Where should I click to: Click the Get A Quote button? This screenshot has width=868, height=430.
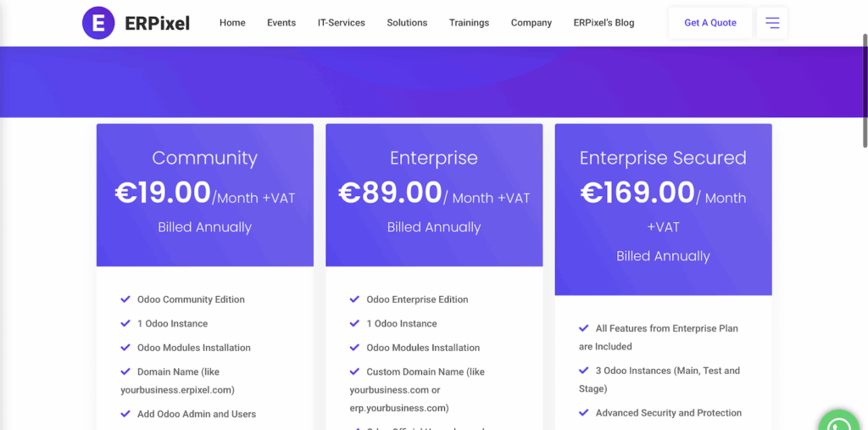point(710,23)
